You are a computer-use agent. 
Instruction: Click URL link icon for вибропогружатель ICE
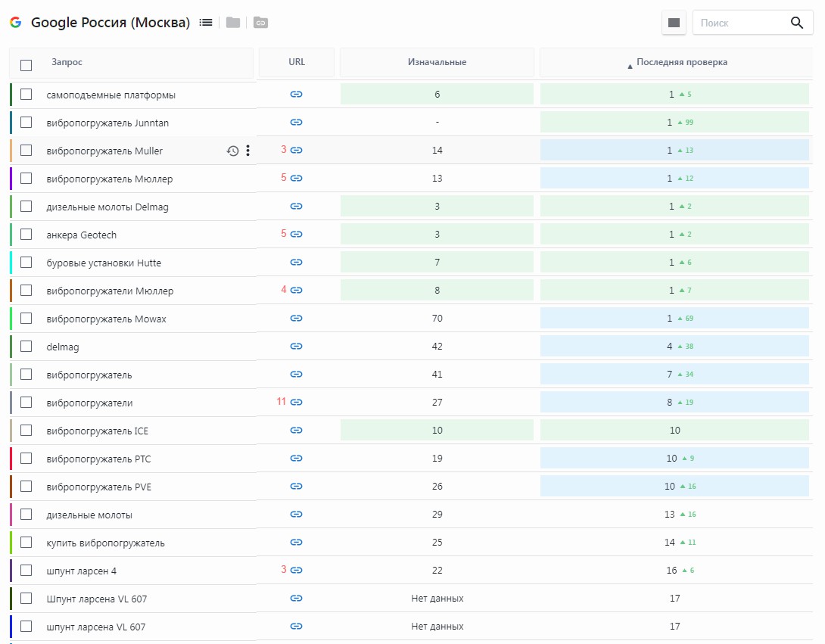(297, 431)
